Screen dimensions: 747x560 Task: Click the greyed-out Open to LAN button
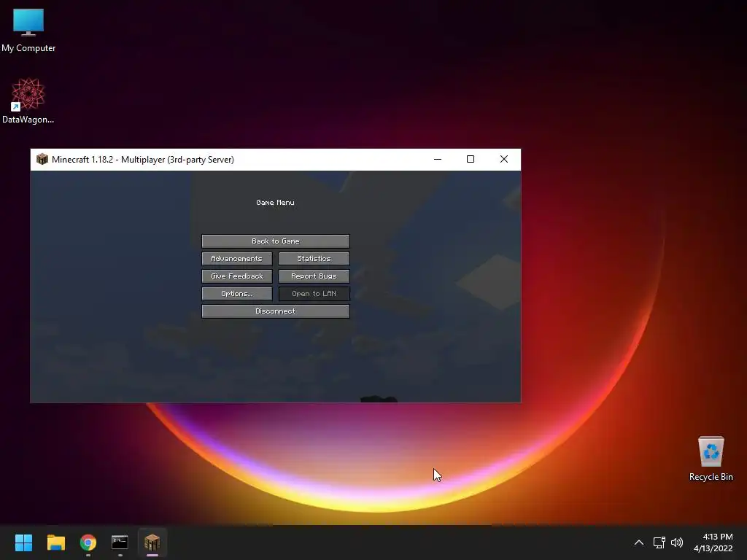314,294
